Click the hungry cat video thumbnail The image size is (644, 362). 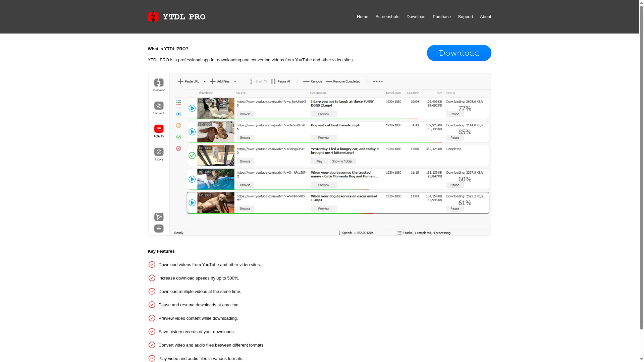click(x=216, y=156)
